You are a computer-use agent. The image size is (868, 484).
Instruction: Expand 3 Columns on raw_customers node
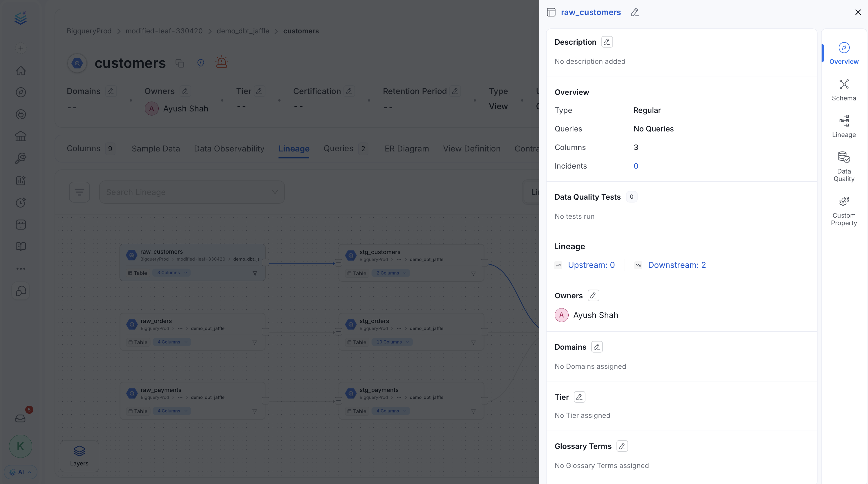pyautogui.click(x=172, y=273)
